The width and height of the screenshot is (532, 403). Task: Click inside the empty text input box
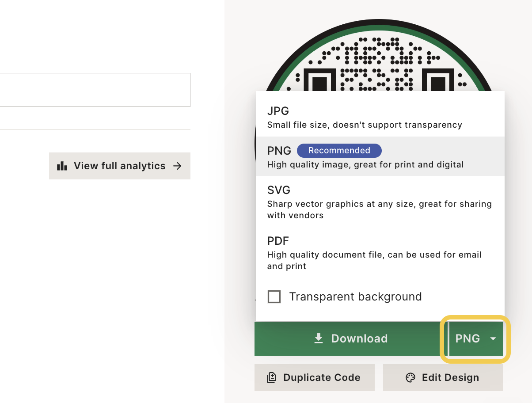pos(95,90)
